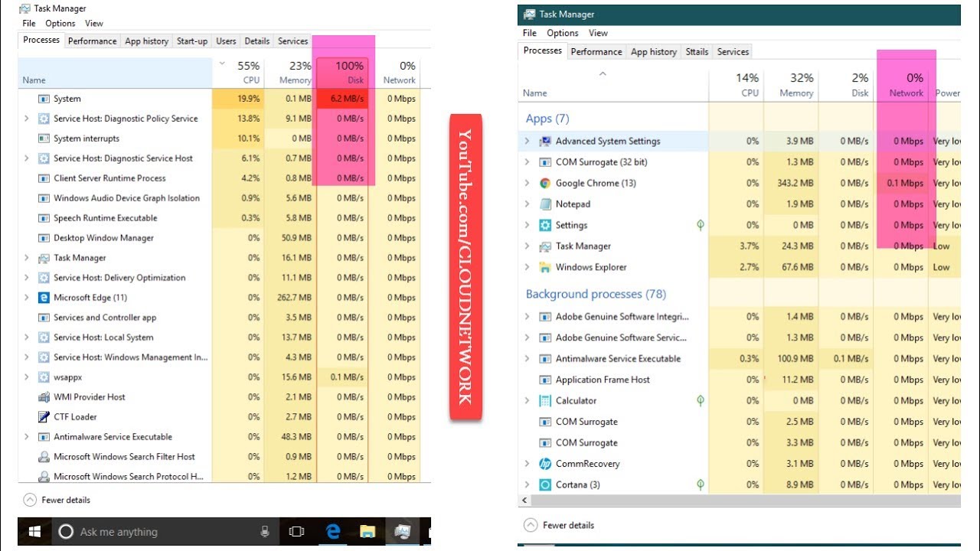Open the Users tab
Viewport: 980px width, 551px height.
click(x=226, y=41)
